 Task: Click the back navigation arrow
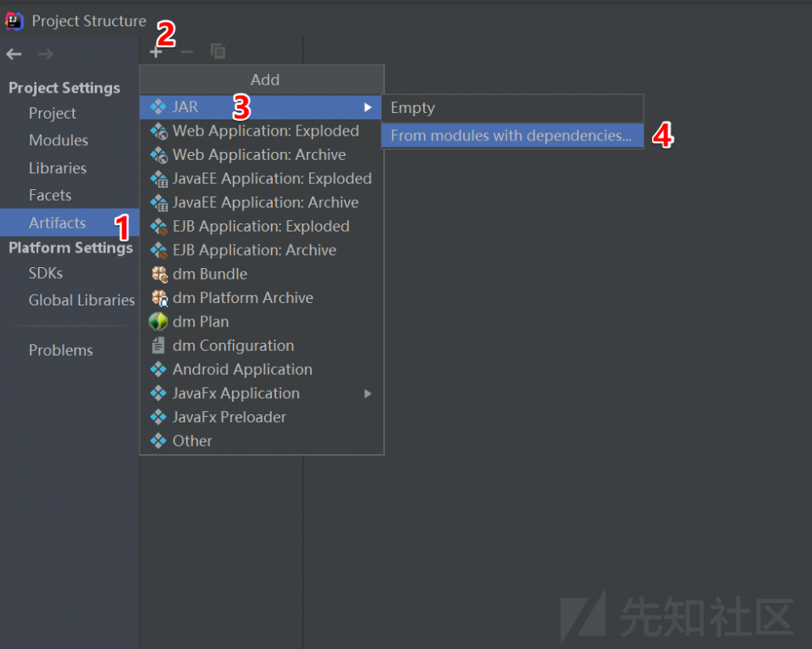tap(13, 54)
